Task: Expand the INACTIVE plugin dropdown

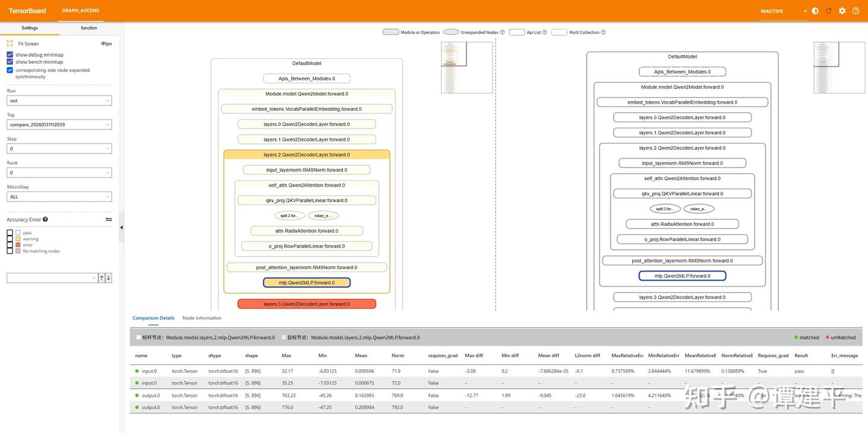Action: tap(784, 11)
